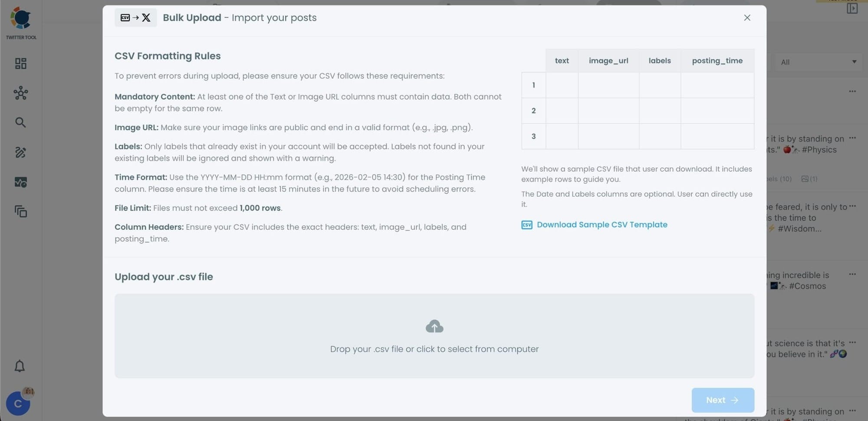Select the bulk posts icon in sidebar
The height and width of the screenshot is (421, 868).
20,212
